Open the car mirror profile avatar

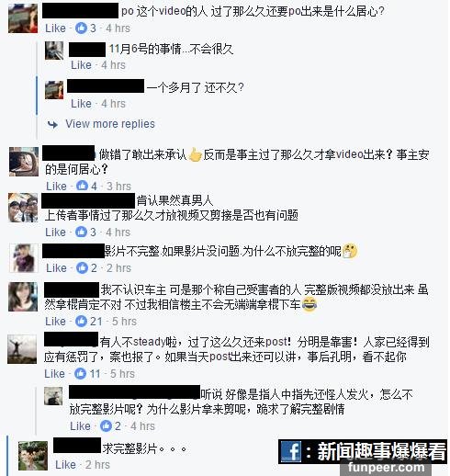(24, 162)
